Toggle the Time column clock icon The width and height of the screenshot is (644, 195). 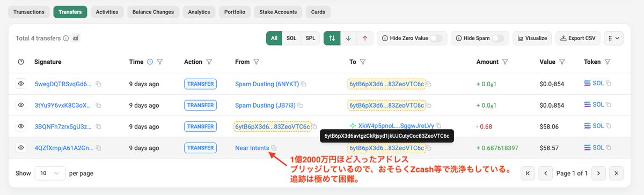click(x=150, y=62)
